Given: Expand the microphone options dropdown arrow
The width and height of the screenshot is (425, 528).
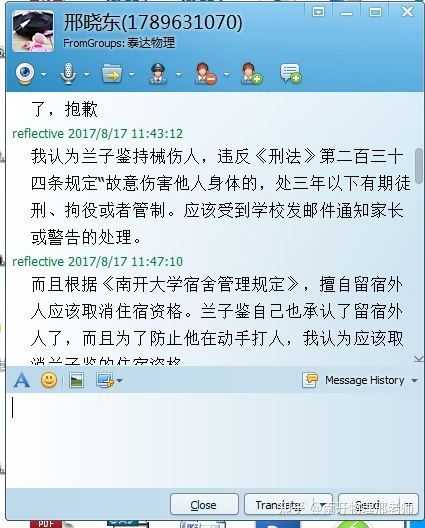Looking at the screenshot, I should point(87,74).
